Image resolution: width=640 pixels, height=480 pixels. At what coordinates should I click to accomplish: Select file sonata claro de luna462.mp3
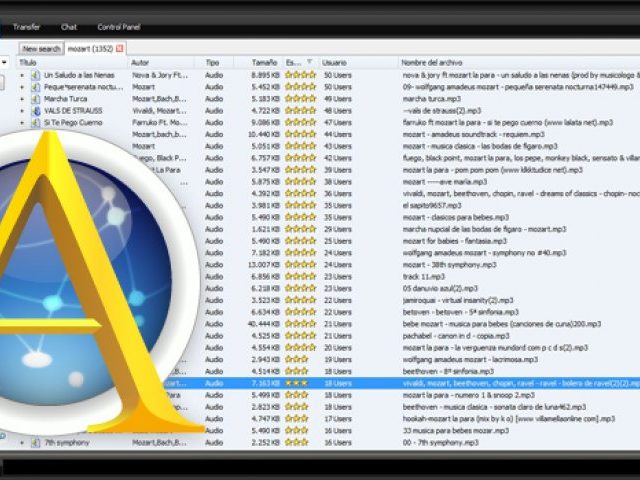coord(494,407)
